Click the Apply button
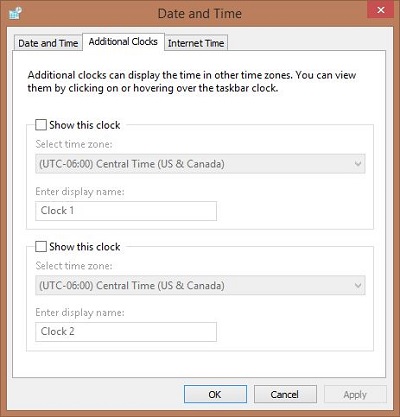The image size is (400, 417). point(355,394)
